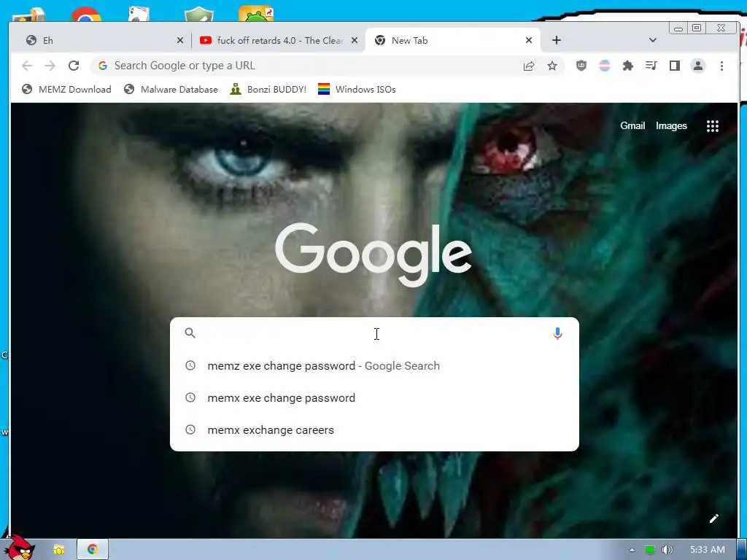Close the Eh tab
Image resolution: width=747 pixels, height=560 pixels.
tap(180, 41)
